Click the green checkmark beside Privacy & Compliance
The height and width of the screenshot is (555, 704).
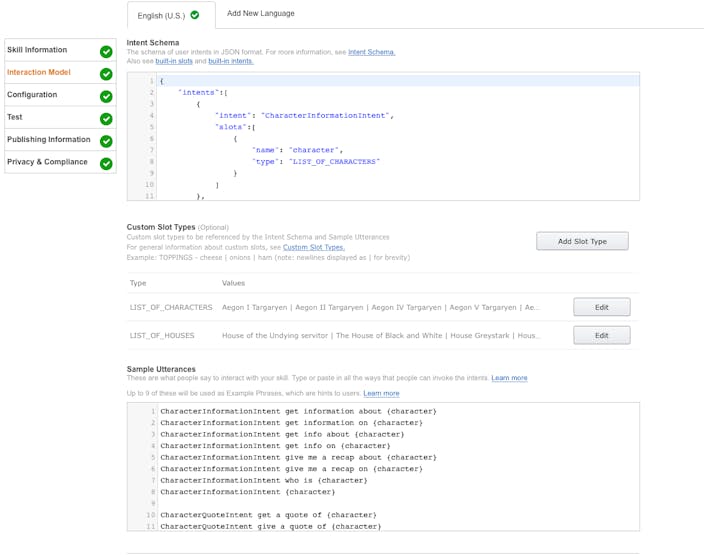[106, 164]
